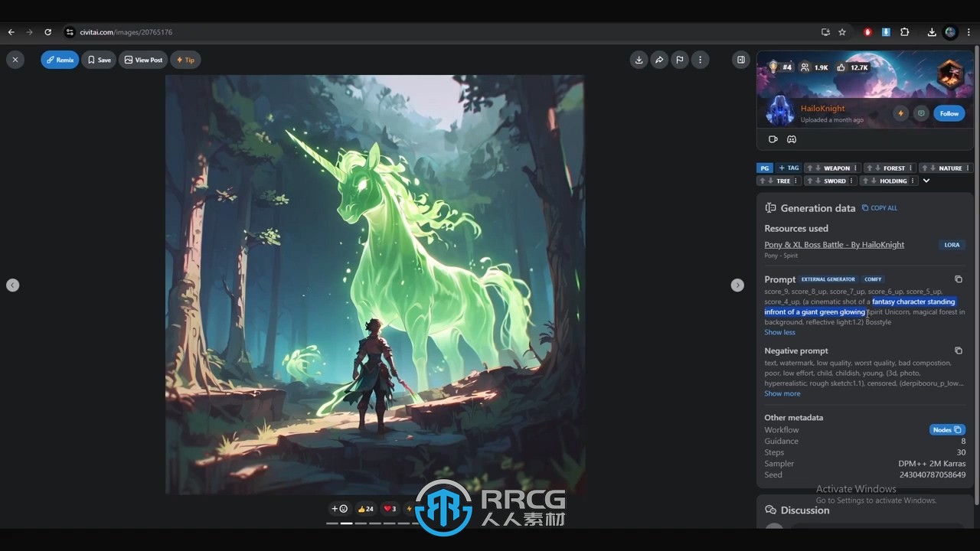Report the image using the flag icon
Image resolution: width=980 pixels, height=551 pixels.
coord(679,60)
